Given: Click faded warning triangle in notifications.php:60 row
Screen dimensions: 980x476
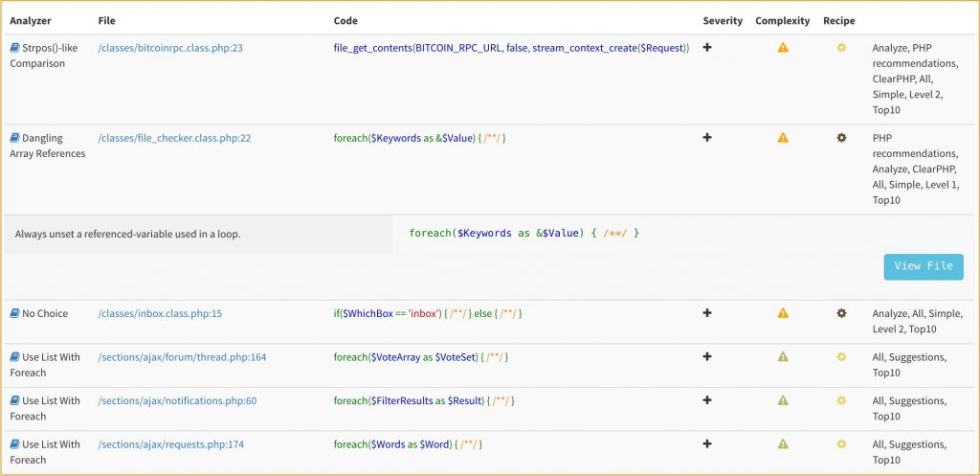Looking at the screenshot, I should pos(783,400).
